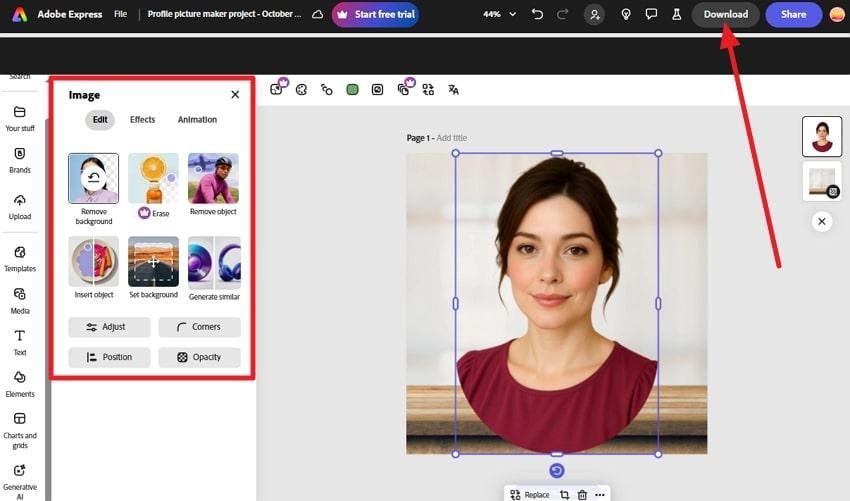
Task: Open Charts and grids in sidebar
Action: (20, 431)
